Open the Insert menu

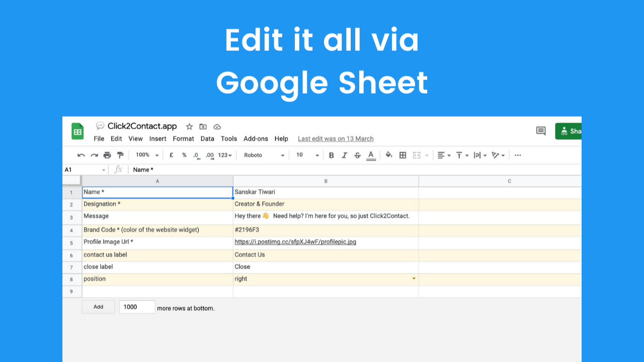pos(157,139)
